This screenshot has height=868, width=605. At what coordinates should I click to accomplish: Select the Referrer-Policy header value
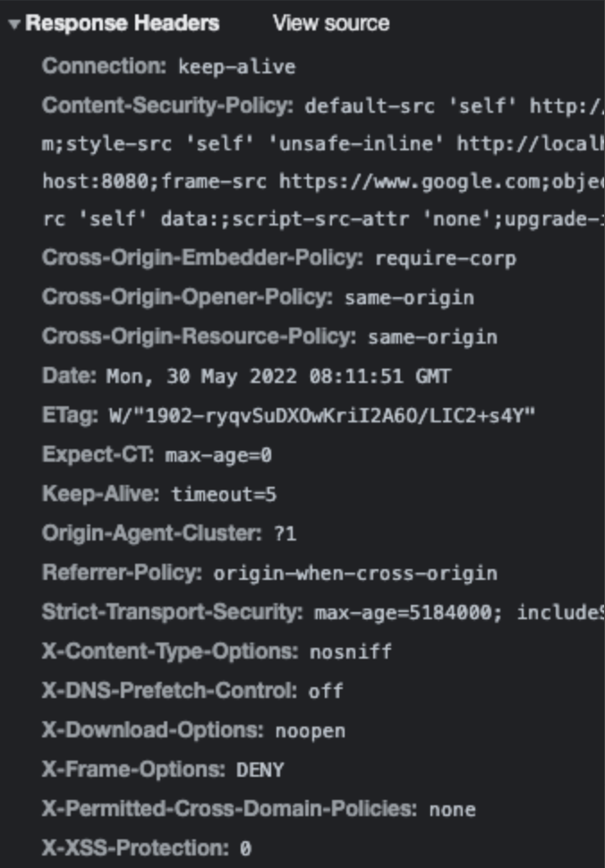tap(354, 573)
